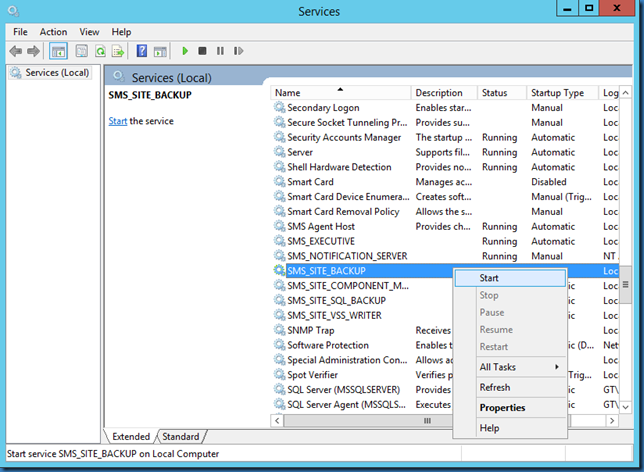Click the Pause Service toolbar icon

pos(219,51)
